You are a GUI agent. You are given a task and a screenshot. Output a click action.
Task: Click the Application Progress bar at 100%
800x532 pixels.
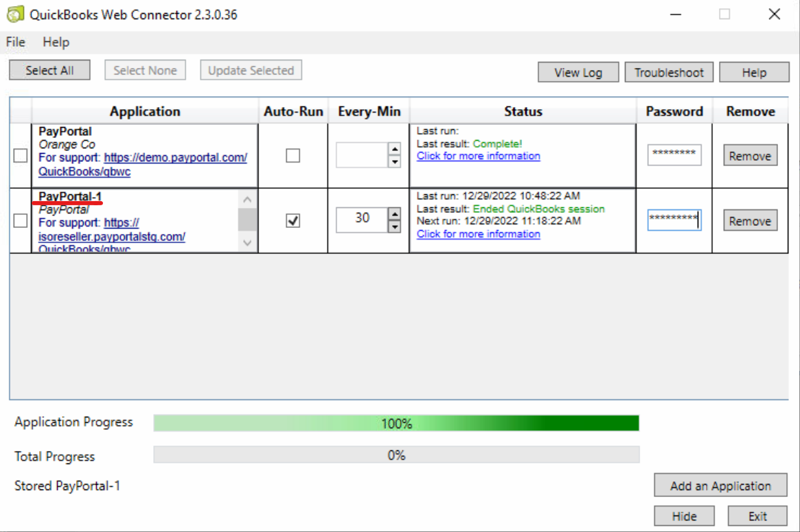point(396,423)
